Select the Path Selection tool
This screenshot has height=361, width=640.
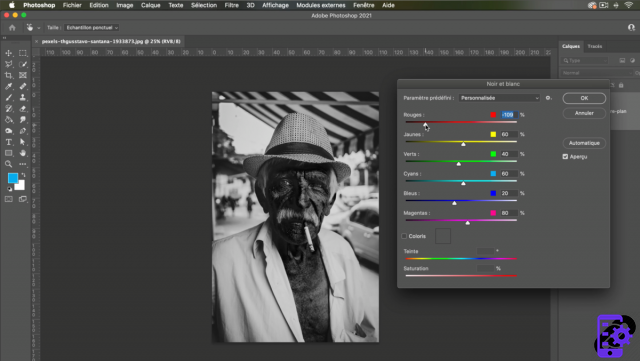pos(23,142)
